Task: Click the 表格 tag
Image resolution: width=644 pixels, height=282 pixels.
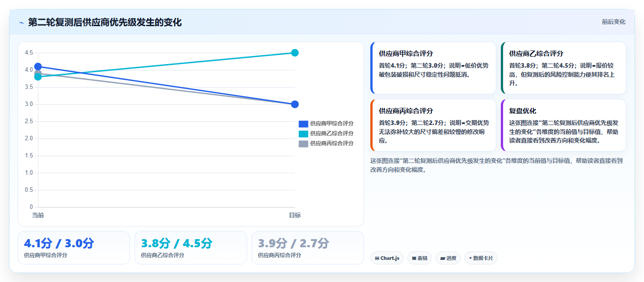Action: [x=420, y=258]
